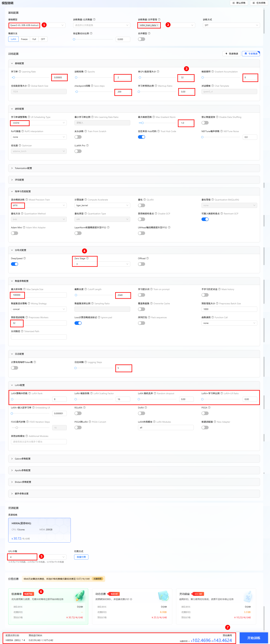270x644 pixels.
Task: Switch to 快速微调 mode
Action: (x=232, y=54)
